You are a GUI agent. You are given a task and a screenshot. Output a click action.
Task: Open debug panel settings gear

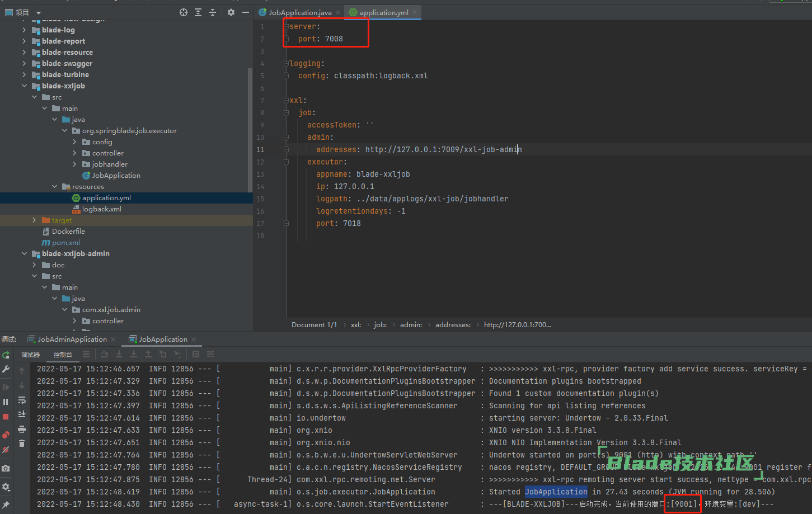pyautogui.click(x=6, y=487)
